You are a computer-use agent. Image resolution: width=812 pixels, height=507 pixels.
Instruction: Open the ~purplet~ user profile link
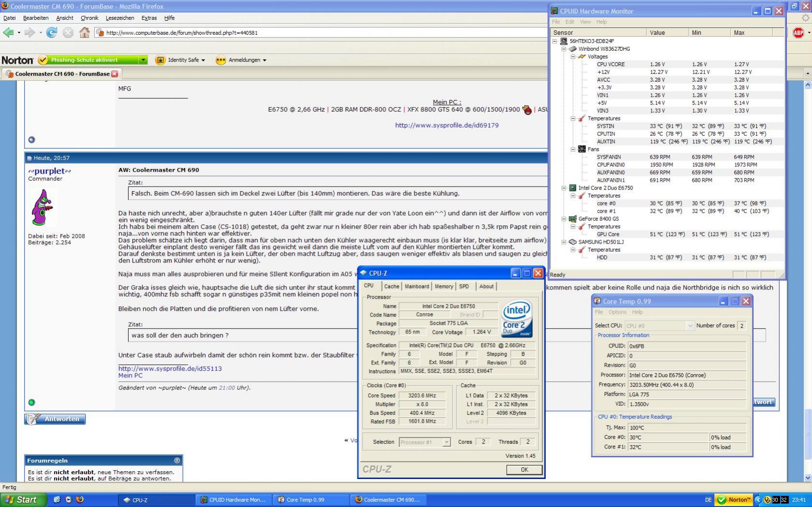click(49, 171)
